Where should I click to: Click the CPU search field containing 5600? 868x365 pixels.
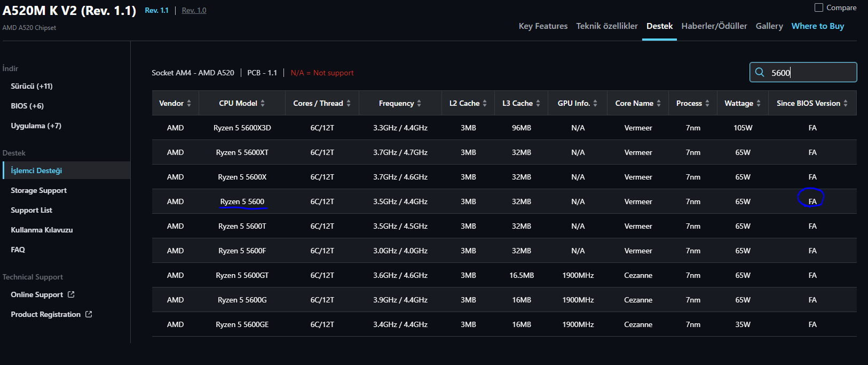(x=803, y=72)
